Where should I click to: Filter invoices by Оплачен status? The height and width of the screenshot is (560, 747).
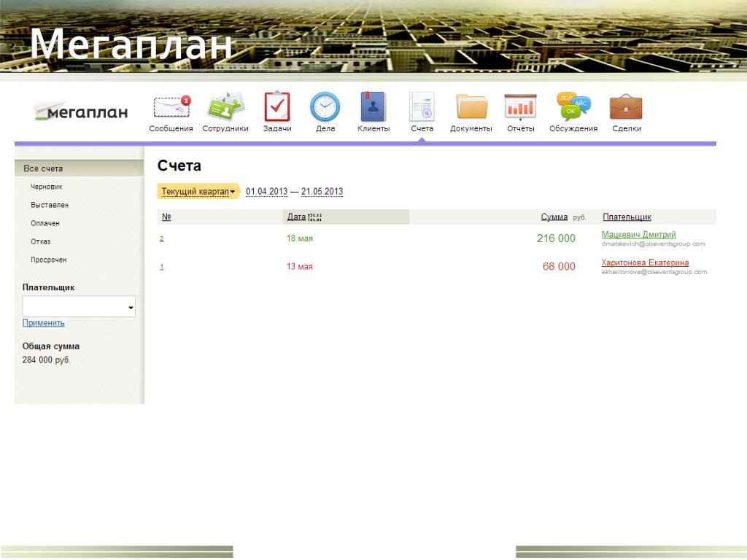pos(45,223)
